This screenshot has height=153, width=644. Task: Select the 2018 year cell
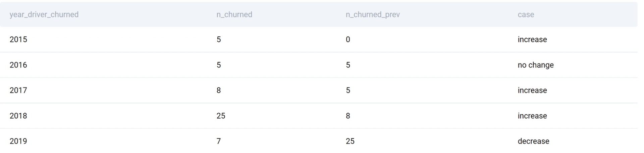point(18,116)
